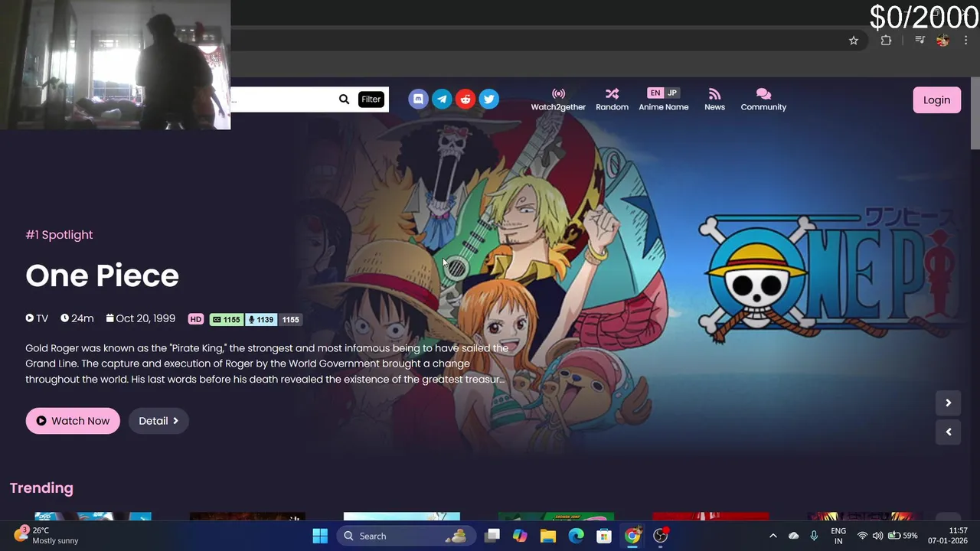Show hidden system tray icons
Screen dimensions: 980x551
773,536
